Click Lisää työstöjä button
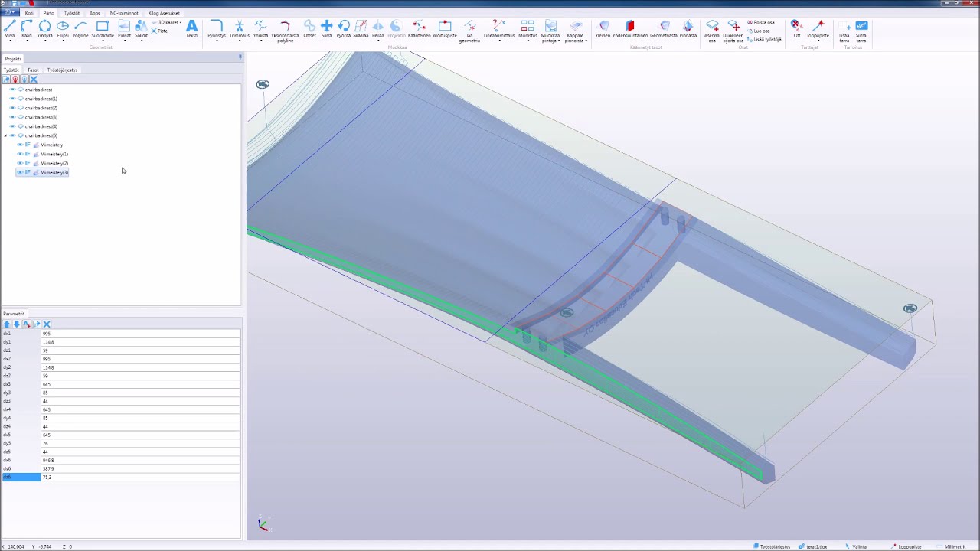Viewport: 980px width, 551px height. point(765,39)
